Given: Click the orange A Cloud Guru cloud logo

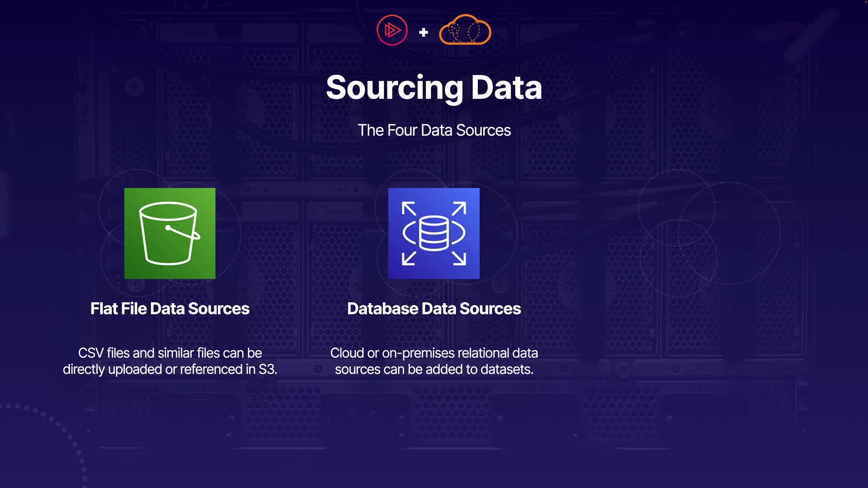Looking at the screenshot, I should coord(465,30).
